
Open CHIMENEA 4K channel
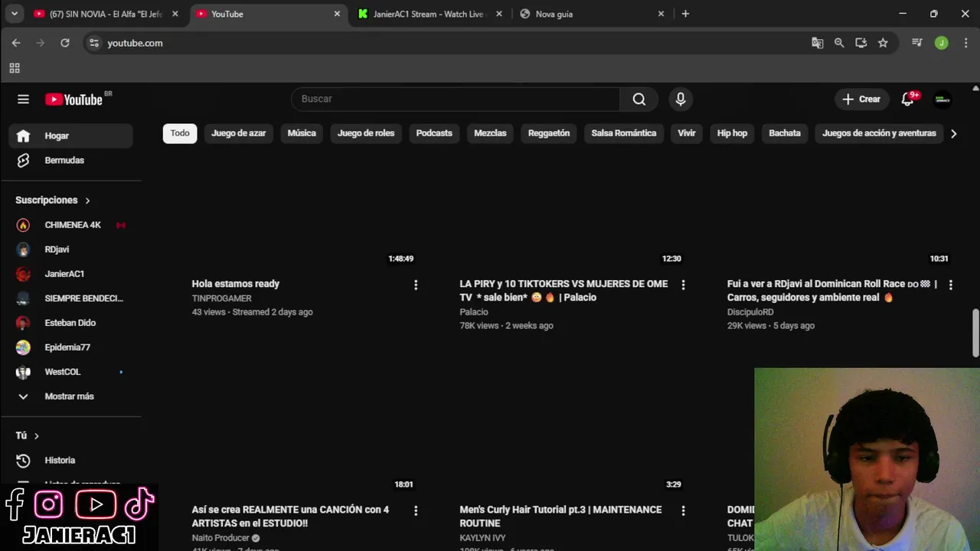pos(70,225)
